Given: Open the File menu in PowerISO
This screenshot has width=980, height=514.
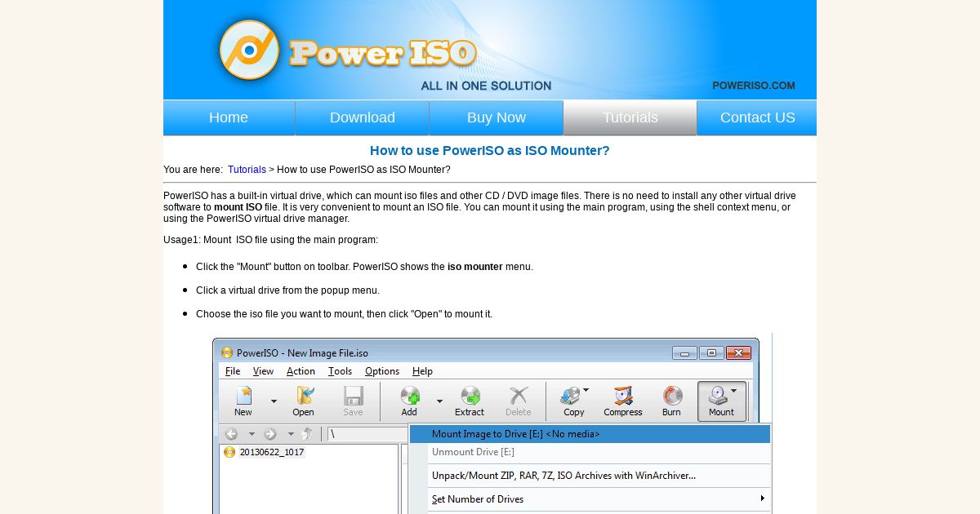Looking at the screenshot, I should click(233, 371).
